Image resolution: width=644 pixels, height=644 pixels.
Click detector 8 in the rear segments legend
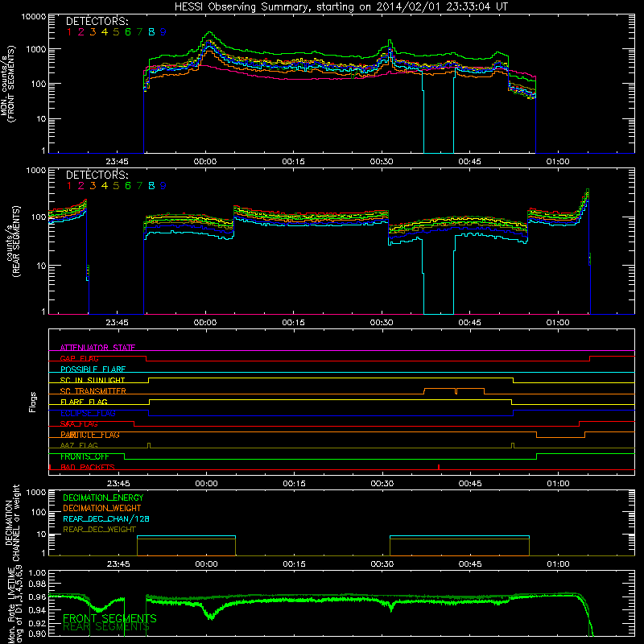click(151, 186)
